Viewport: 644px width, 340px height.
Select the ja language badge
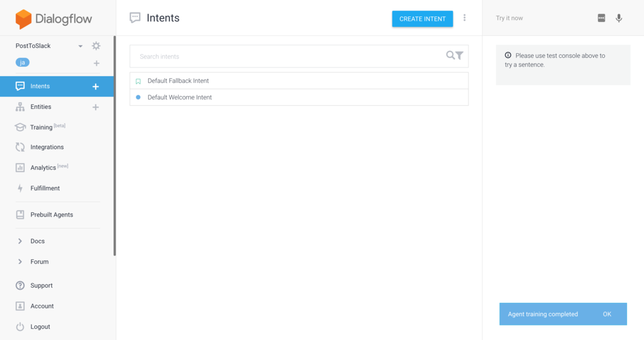tap(23, 62)
